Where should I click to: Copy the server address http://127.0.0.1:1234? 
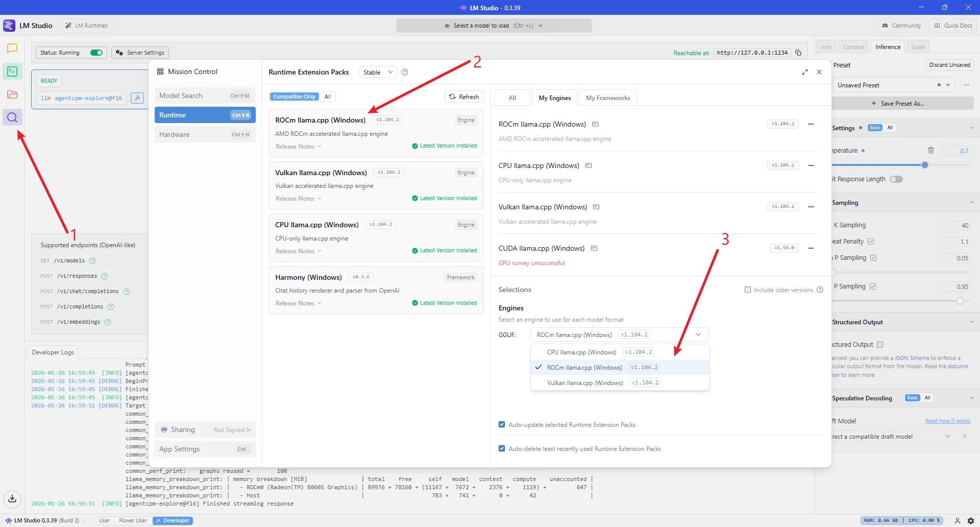[x=798, y=53]
